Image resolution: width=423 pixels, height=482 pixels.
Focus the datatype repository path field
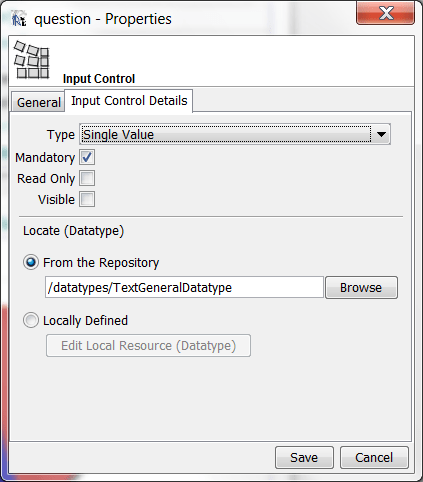click(x=184, y=287)
